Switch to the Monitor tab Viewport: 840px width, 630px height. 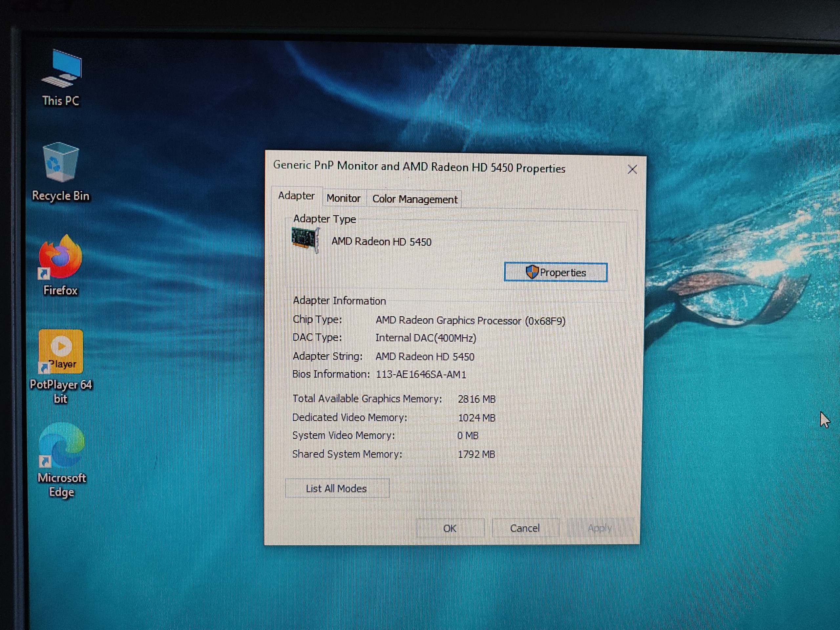(343, 198)
